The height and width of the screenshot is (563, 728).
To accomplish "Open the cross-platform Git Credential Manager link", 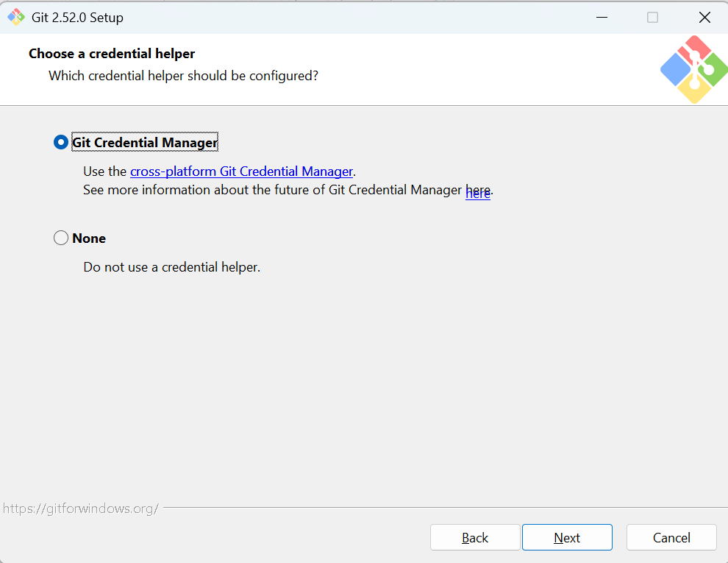I will point(241,171).
